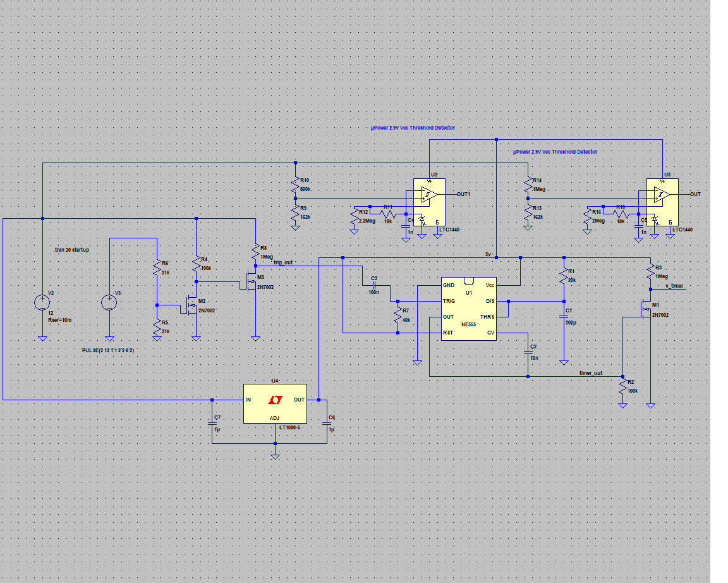Click resistor R15 symbol
The image size is (728, 583).
[621, 214]
